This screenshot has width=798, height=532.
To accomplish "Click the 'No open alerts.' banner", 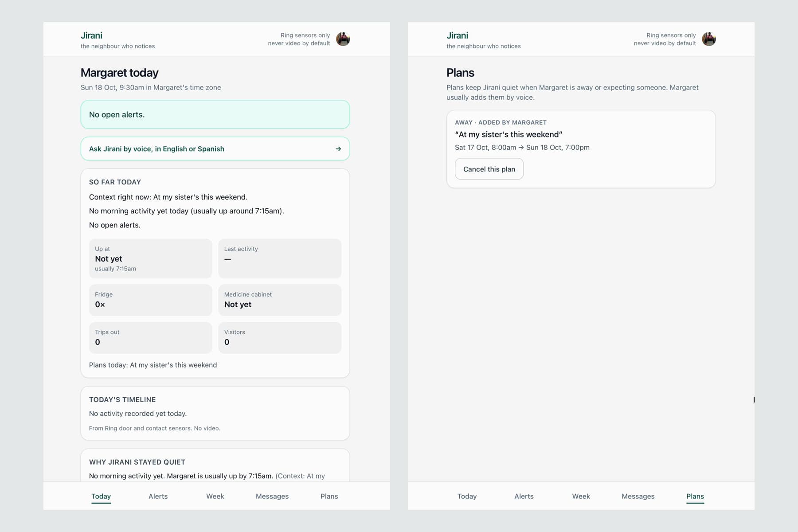I will click(x=215, y=114).
